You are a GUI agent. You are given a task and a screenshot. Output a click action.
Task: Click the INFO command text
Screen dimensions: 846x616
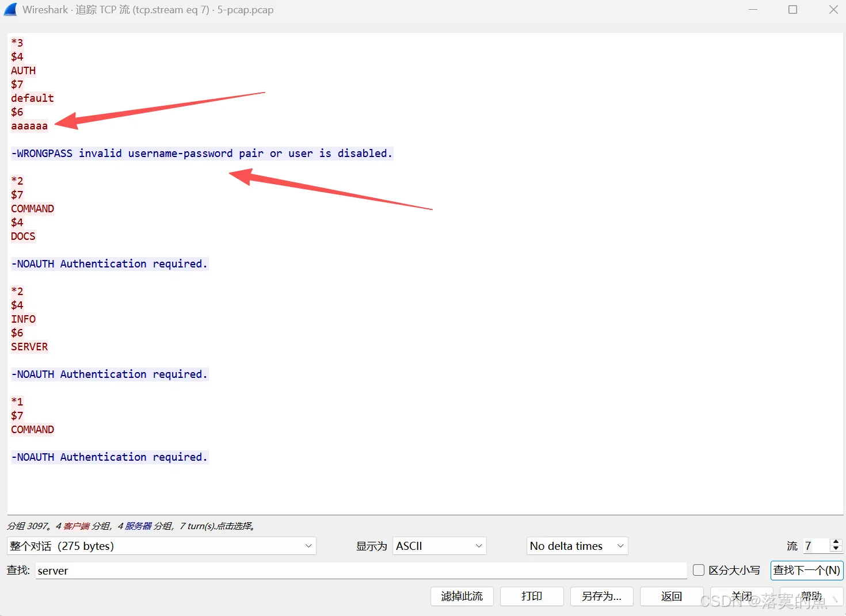pyautogui.click(x=24, y=319)
